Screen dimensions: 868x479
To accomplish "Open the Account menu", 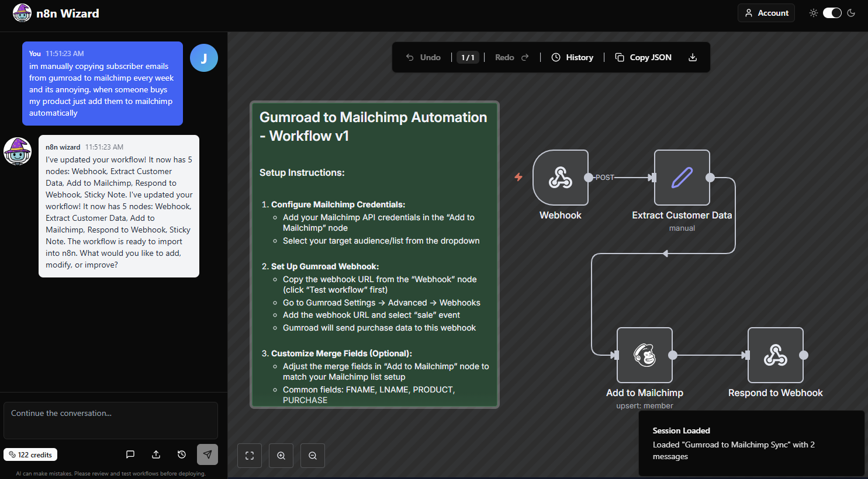I will (766, 12).
